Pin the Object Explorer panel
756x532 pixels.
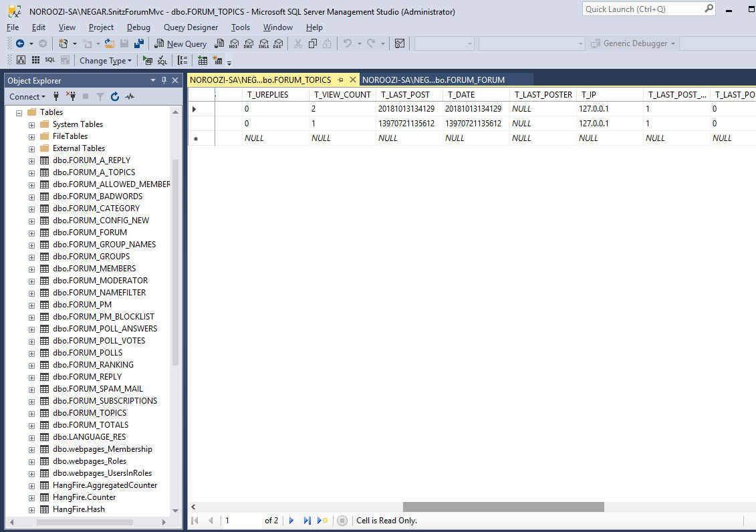point(164,80)
